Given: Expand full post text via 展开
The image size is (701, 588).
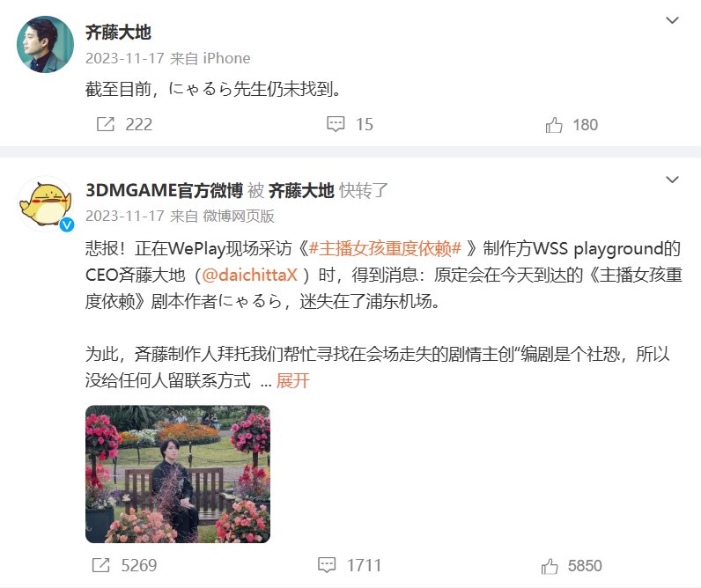Looking at the screenshot, I should point(293,381).
